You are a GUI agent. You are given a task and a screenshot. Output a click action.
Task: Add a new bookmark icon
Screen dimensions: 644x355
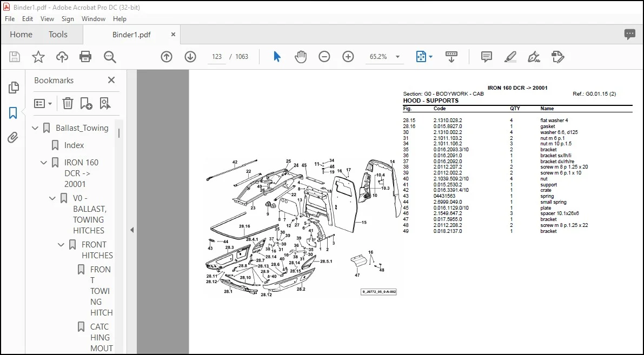click(x=87, y=103)
